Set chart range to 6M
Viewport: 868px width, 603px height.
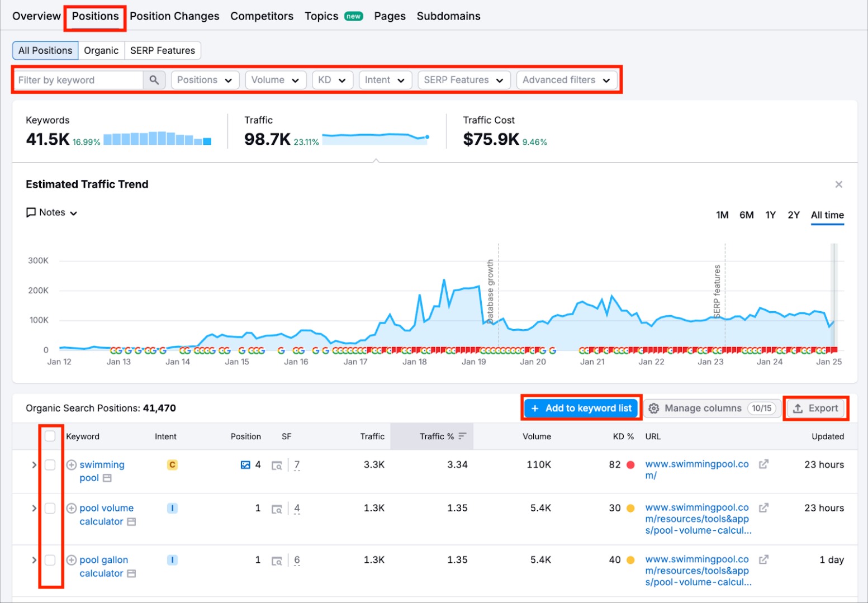[747, 215]
